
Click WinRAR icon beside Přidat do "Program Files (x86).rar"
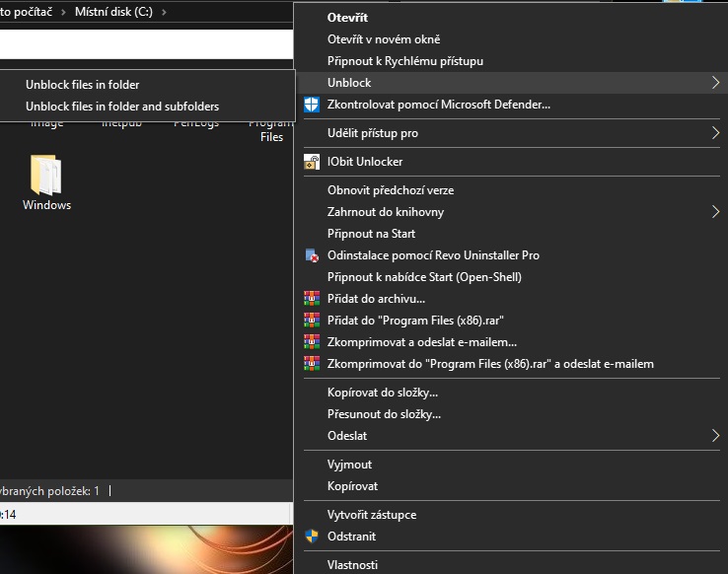coord(312,321)
